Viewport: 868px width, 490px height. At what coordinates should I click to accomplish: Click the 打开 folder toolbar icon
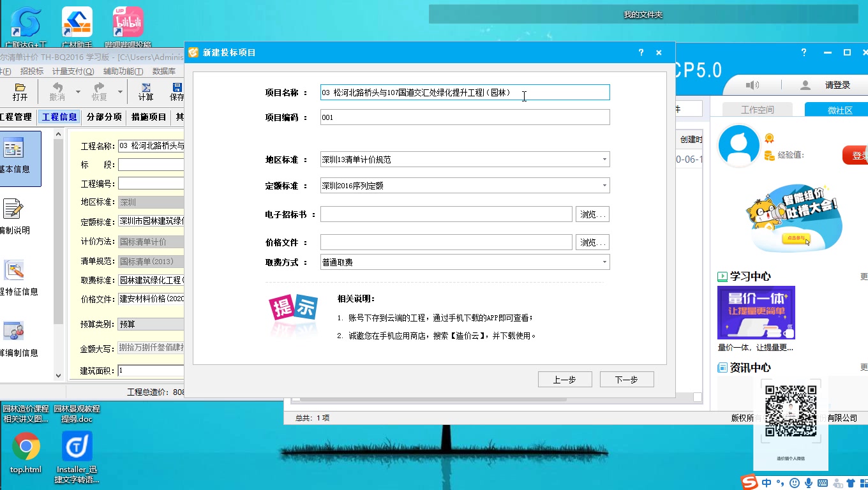pos(20,92)
